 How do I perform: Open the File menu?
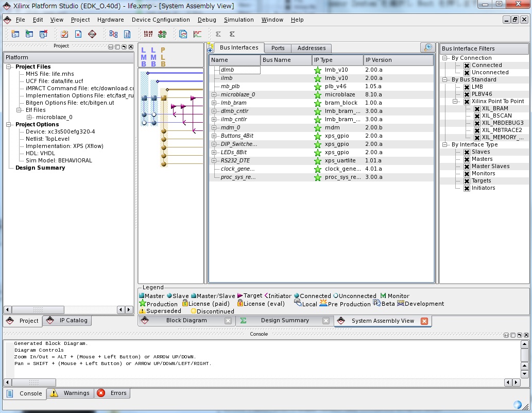tap(21, 20)
